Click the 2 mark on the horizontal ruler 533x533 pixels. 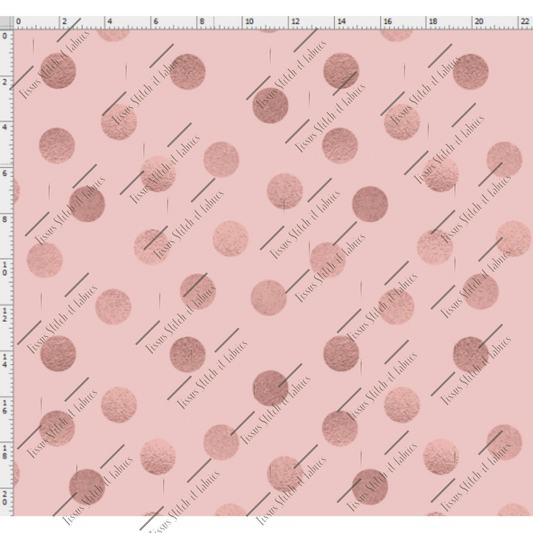click(64, 21)
